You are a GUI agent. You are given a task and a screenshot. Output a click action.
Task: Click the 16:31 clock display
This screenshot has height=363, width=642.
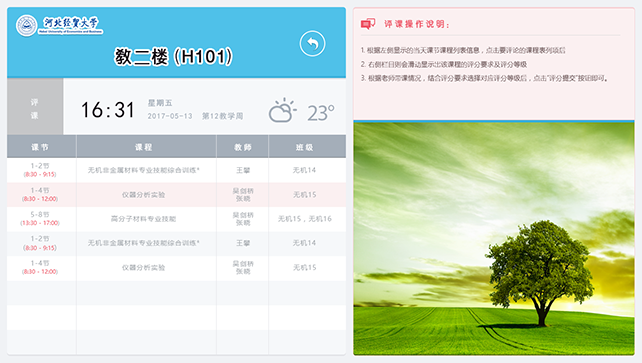pyautogui.click(x=108, y=110)
